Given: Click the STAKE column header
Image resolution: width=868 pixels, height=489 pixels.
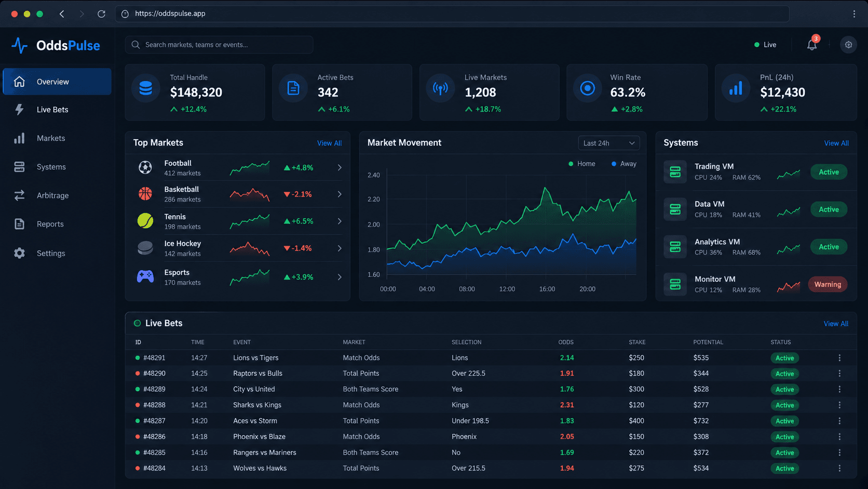Looking at the screenshot, I should click(x=637, y=342).
